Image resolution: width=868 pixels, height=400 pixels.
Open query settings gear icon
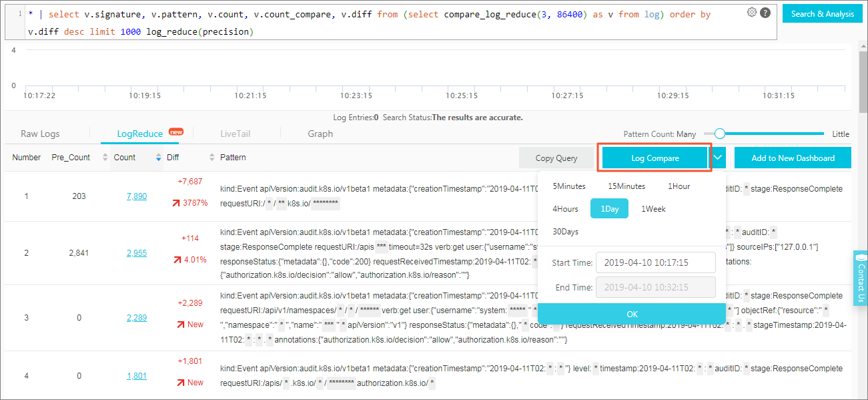752,12
